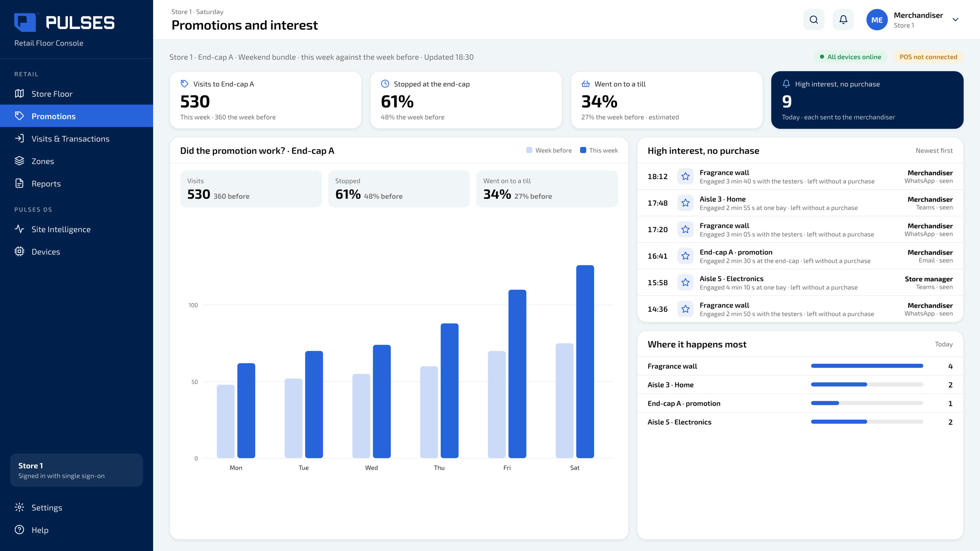Click the ME avatar circle
Viewport: 980px width, 551px height.
coord(877,20)
